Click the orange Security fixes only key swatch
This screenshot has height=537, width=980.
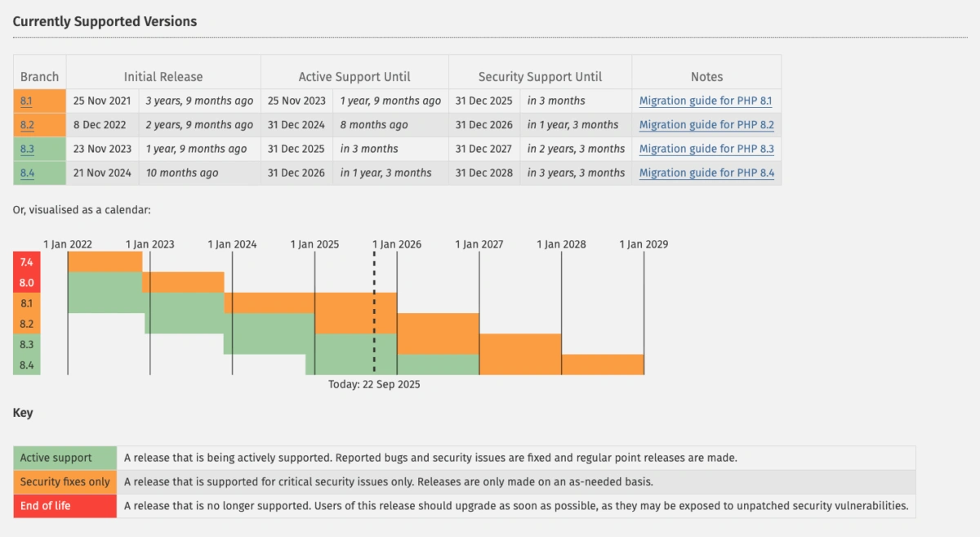coord(65,481)
